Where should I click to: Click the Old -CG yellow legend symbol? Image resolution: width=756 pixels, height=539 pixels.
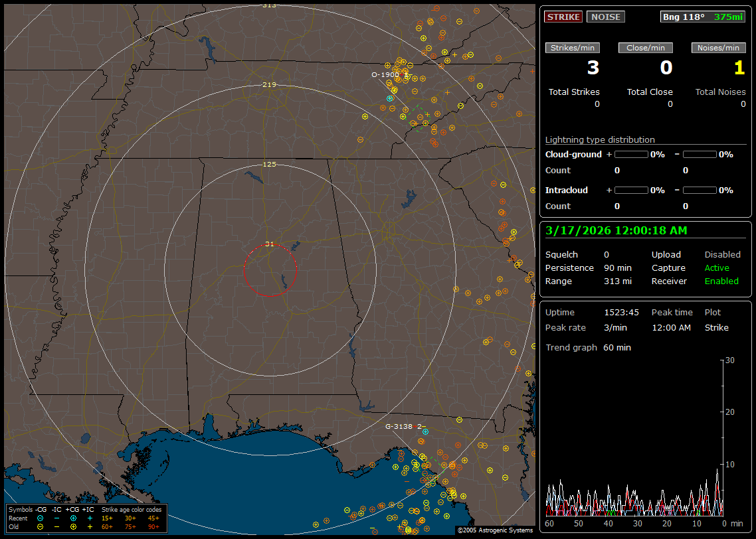pyautogui.click(x=41, y=526)
